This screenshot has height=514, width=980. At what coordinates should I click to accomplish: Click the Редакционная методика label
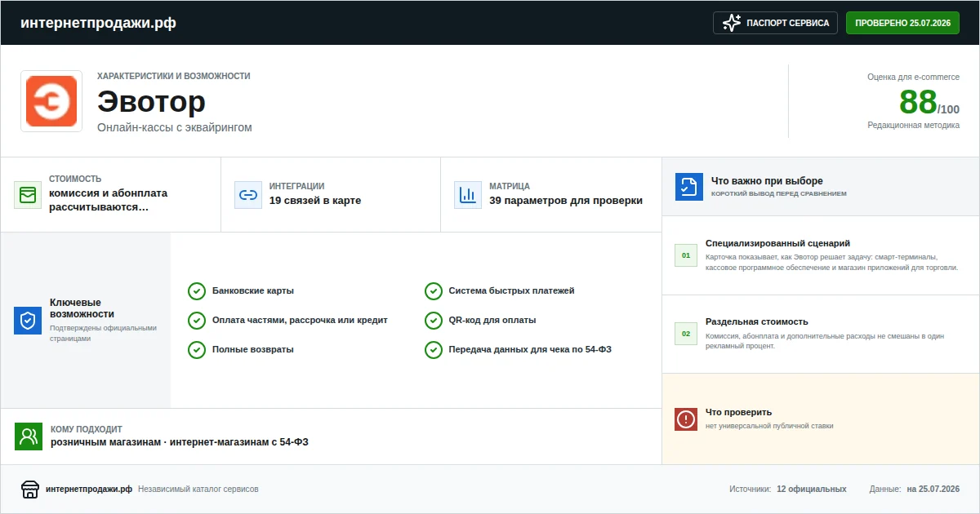pos(914,126)
